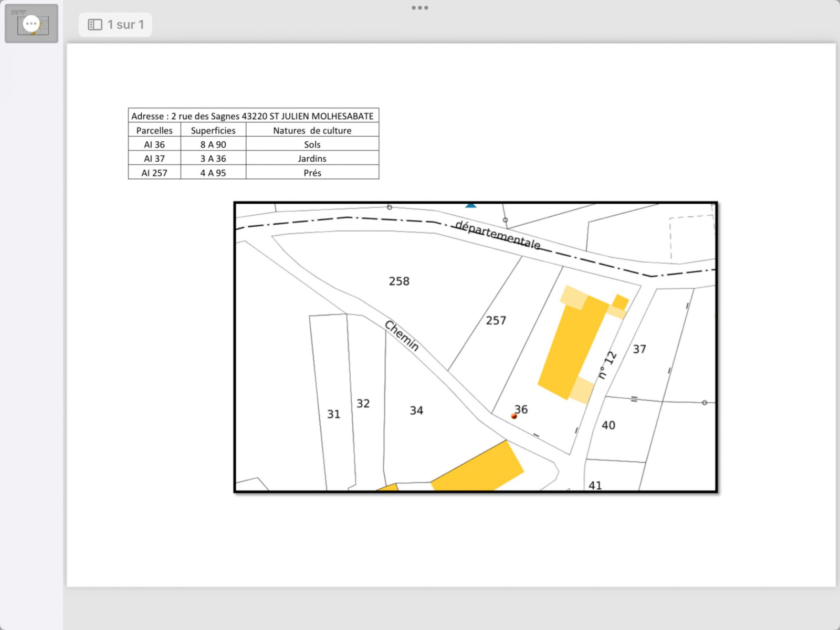Click the parcel 258 label on map
The width and height of the screenshot is (840, 630).
399,281
